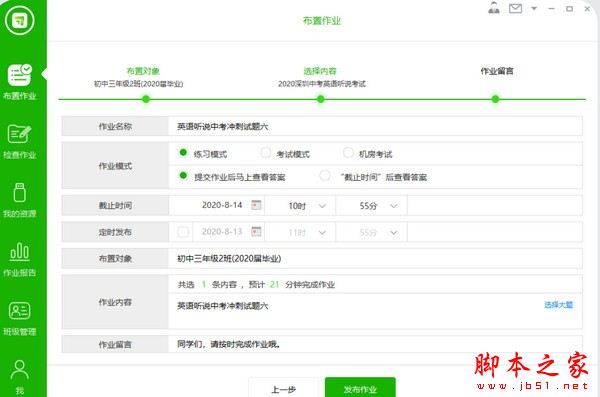Select 考试模式 radio button
600x397 pixels.
click(x=266, y=152)
